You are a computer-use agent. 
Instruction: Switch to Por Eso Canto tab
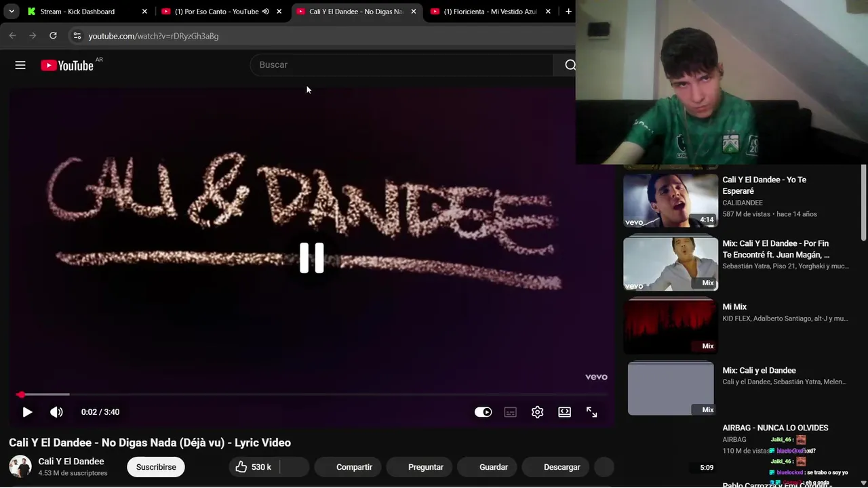point(221,12)
